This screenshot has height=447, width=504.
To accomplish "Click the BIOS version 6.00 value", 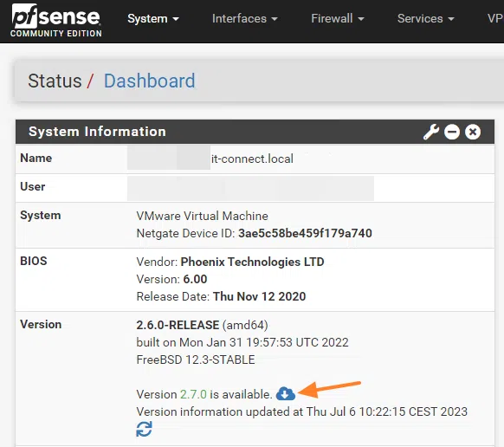I will tap(195, 279).
